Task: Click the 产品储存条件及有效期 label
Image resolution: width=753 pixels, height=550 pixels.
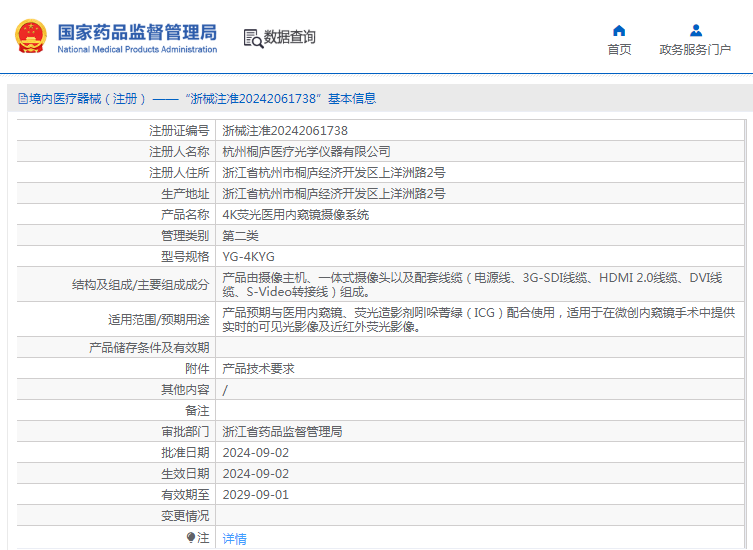Action: pyautogui.click(x=149, y=348)
